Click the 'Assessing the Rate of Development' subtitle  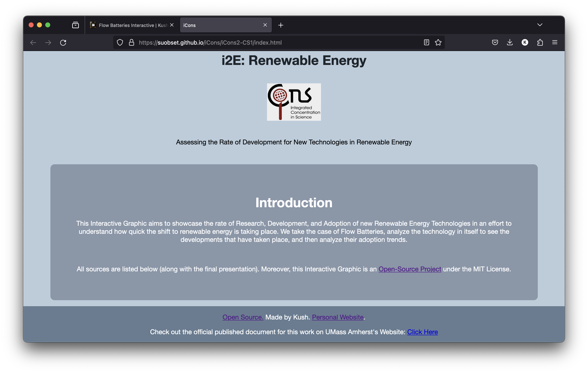point(294,142)
